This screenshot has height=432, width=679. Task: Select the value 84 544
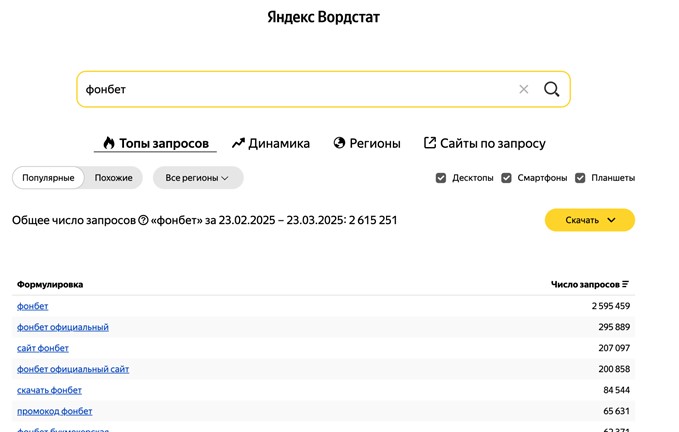(x=617, y=390)
